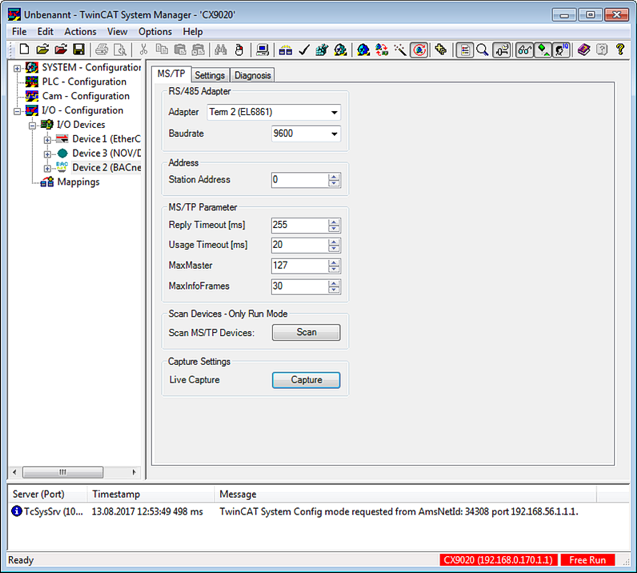Screen dimensions: 637x573
Task: Toggle Free Run state icon
Action: coord(419,50)
